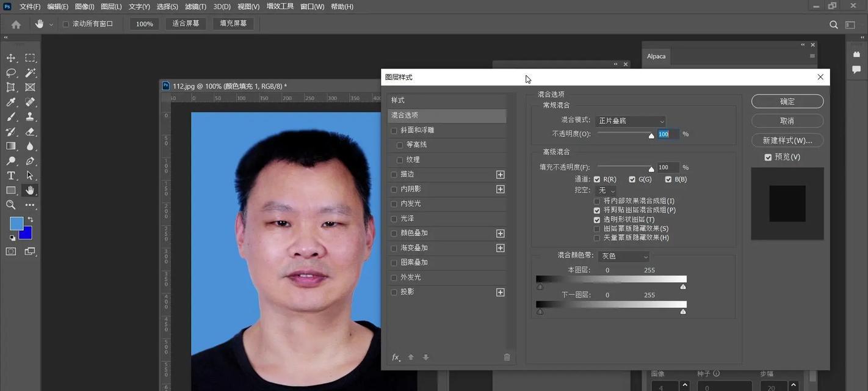Select the Rectangular Marquee tool
Screen dimensions: 868x391
tap(30, 58)
